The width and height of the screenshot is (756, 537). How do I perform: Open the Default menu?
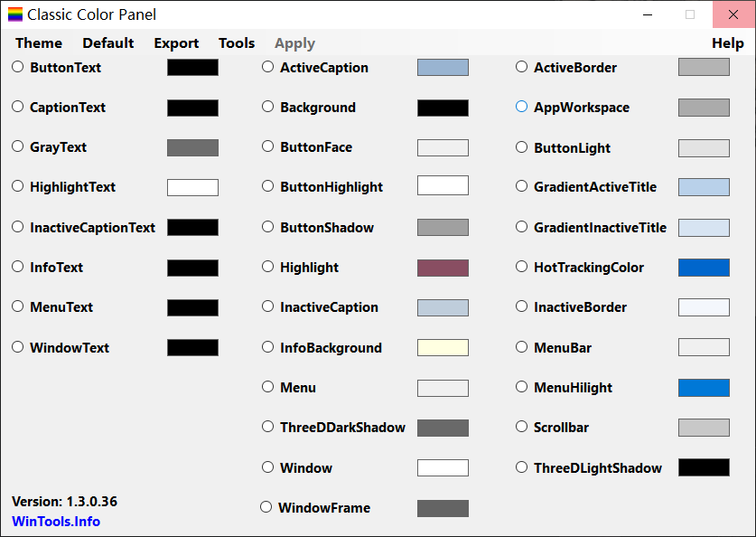pyautogui.click(x=108, y=43)
